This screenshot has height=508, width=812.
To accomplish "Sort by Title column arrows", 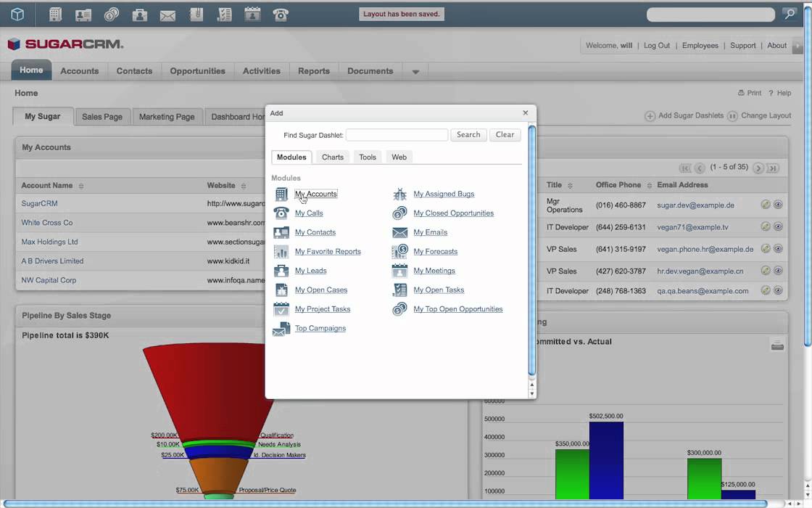I will (570, 185).
